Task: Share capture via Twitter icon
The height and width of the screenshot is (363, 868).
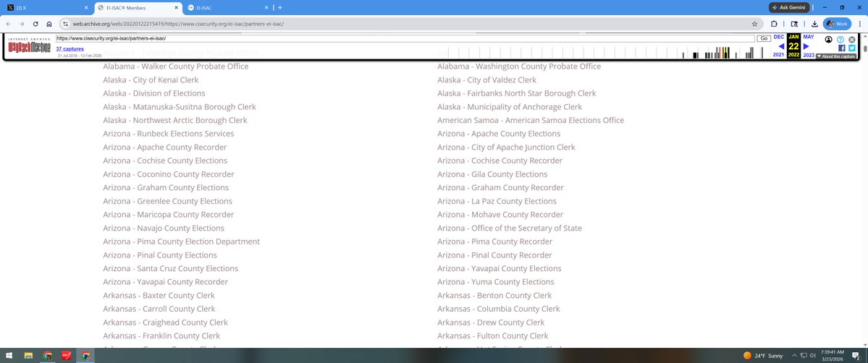Action: (x=852, y=48)
